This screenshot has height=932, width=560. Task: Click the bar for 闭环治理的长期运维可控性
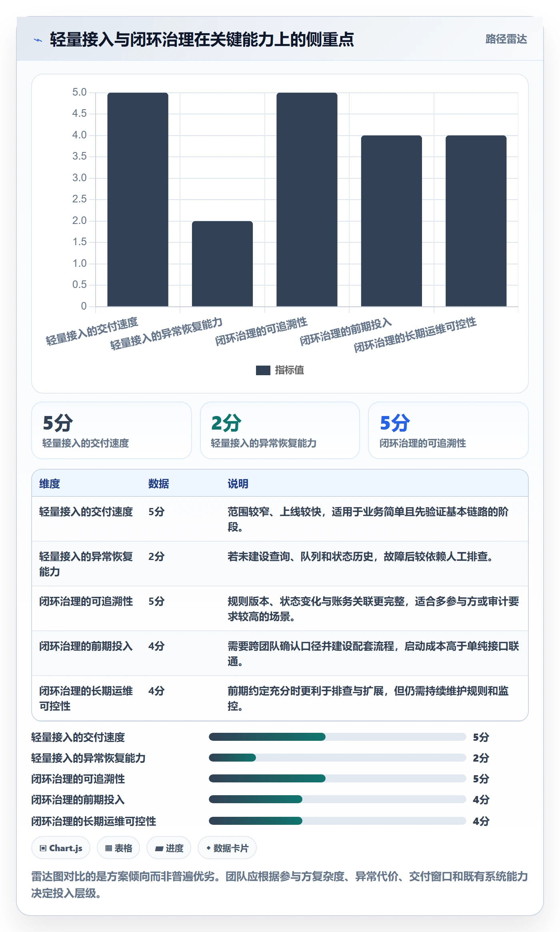pyautogui.click(x=476, y=221)
